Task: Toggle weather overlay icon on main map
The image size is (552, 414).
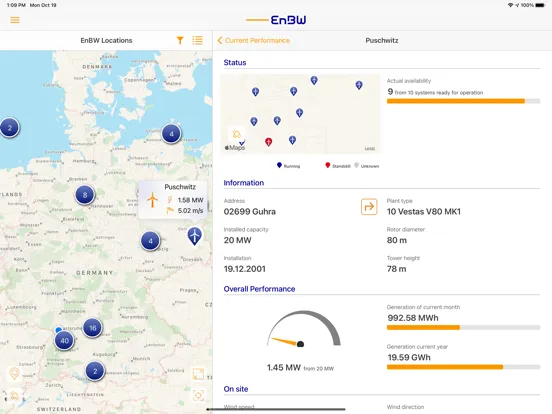Action: pyautogui.click(x=14, y=395)
